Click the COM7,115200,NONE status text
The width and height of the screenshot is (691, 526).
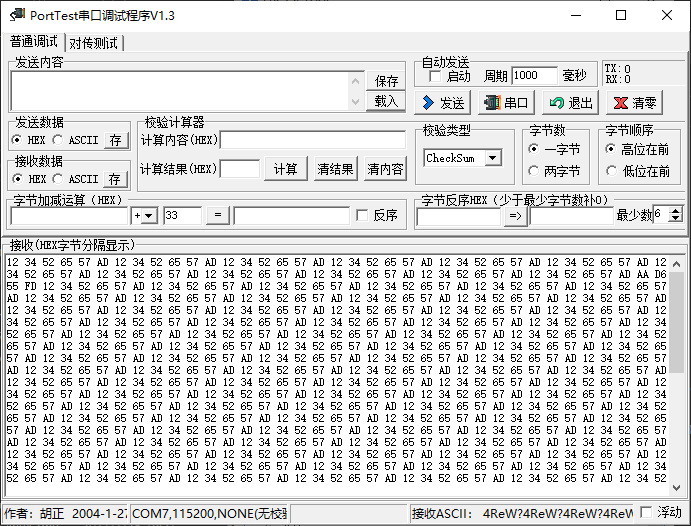[x=210, y=513]
